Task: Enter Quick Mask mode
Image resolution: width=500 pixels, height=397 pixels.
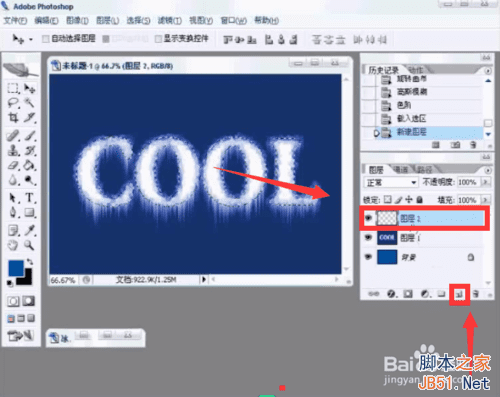Action: 29,301
